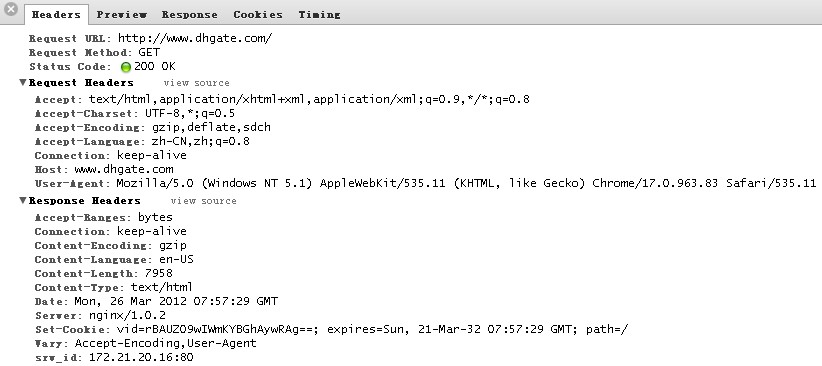Click the Content-Length value 7958
822x366 pixels.
[159, 273]
